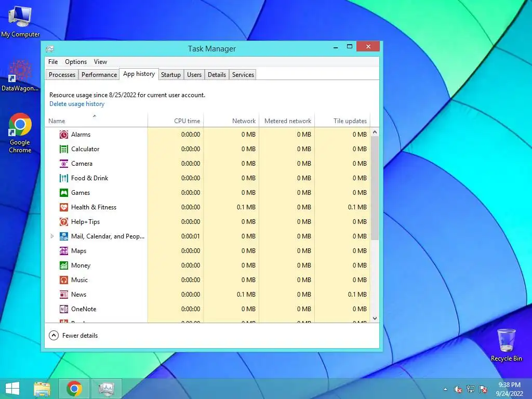Sort by the CPU time column header

click(x=176, y=121)
